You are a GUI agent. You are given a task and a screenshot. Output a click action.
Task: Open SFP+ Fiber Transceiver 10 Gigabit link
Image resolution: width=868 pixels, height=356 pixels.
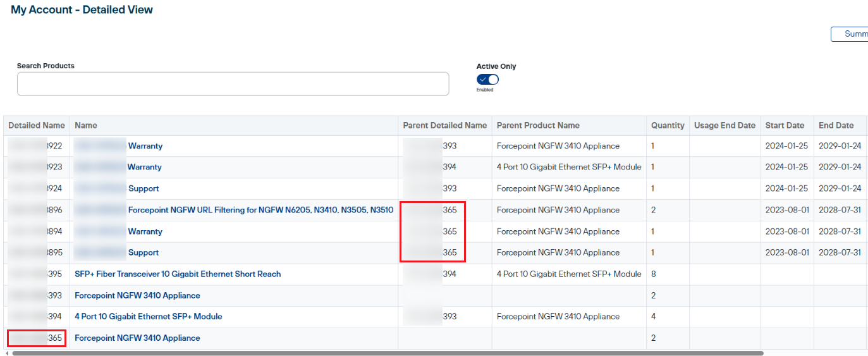point(178,274)
